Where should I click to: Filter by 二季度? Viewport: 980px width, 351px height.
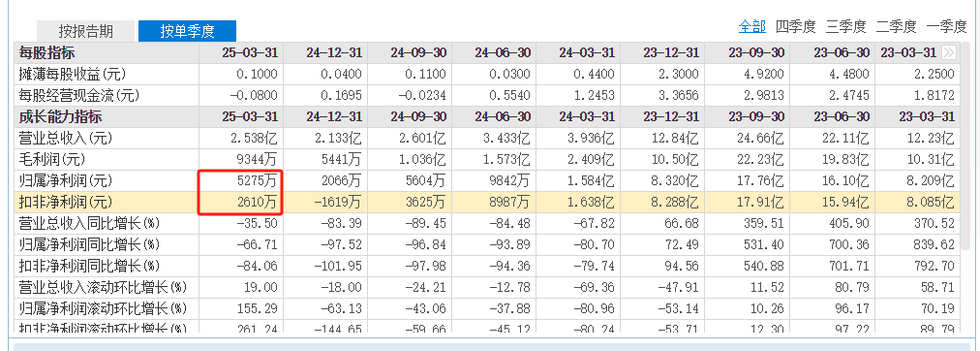896,27
